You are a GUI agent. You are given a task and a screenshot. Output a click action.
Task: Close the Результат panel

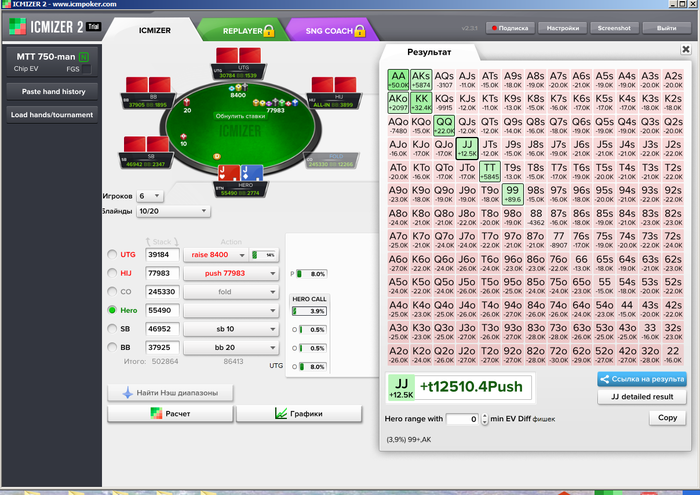686,49
